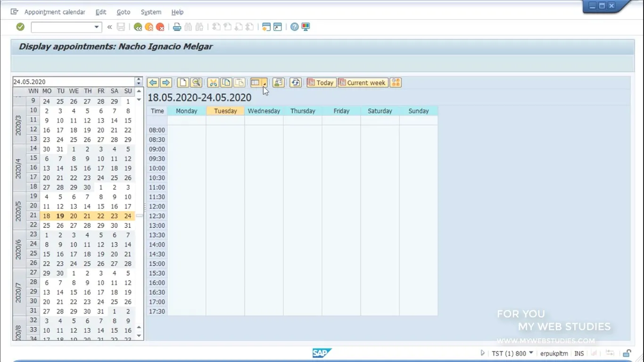Click the 2020/5 month label
The image size is (644, 362).
coord(19,211)
